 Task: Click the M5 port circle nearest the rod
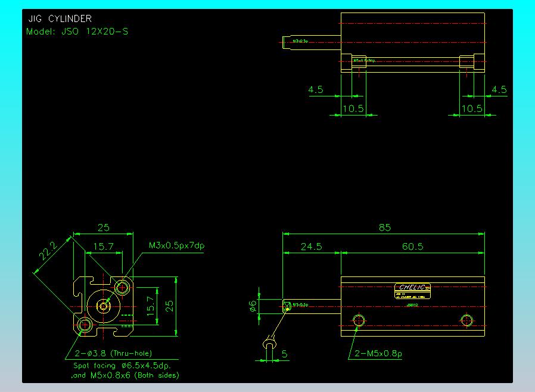[x=359, y=321]
